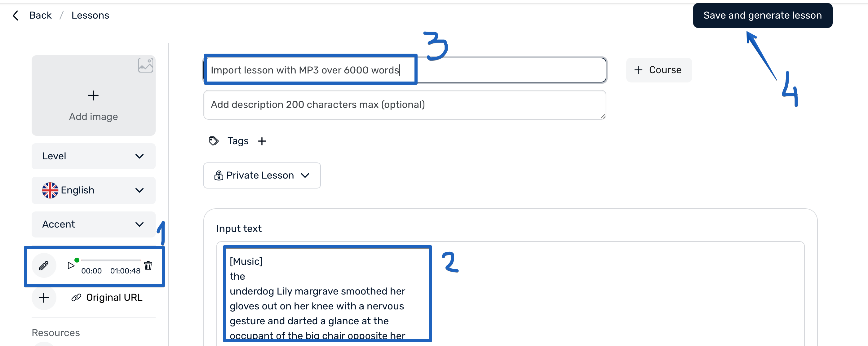Click the back arrow icon
This screenshot has height=346, width=868.
(15, 16)
